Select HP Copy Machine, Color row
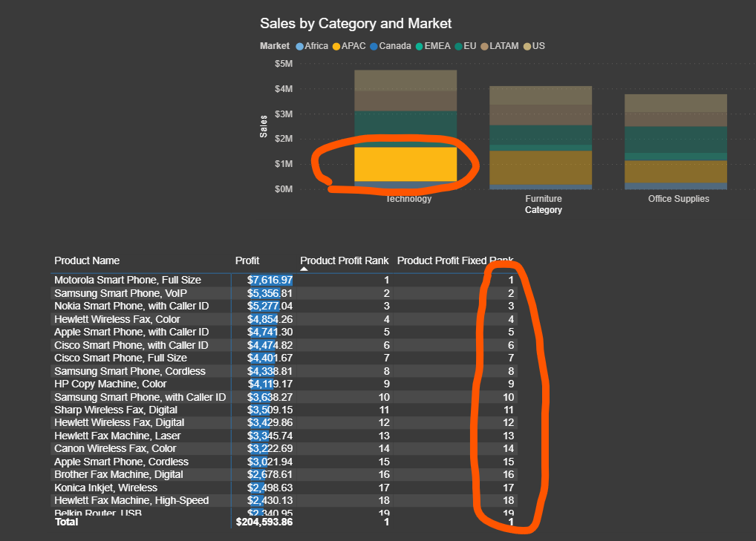Viewport: 756px width, 541px height. (x=284, y=384)
